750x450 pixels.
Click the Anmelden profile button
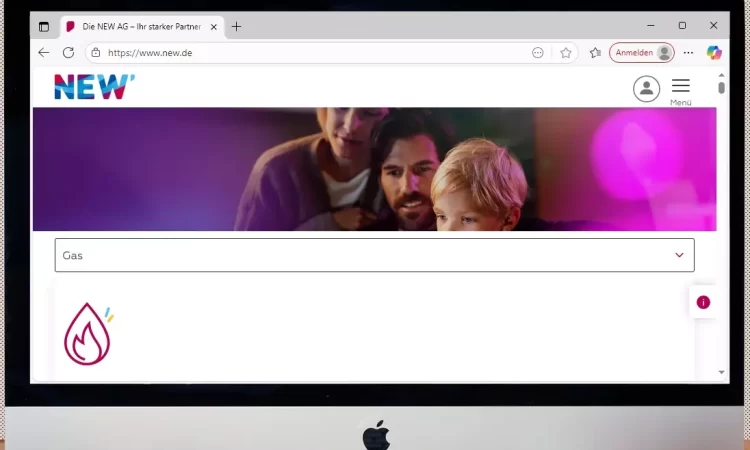click(x=642, y=53)
